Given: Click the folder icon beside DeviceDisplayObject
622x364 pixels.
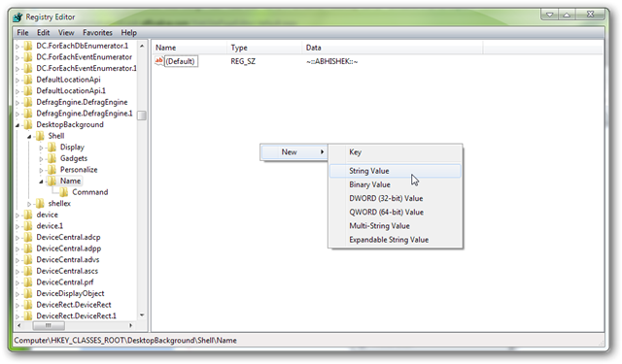Looking at the screenshot, I should (x=28, y=293).
